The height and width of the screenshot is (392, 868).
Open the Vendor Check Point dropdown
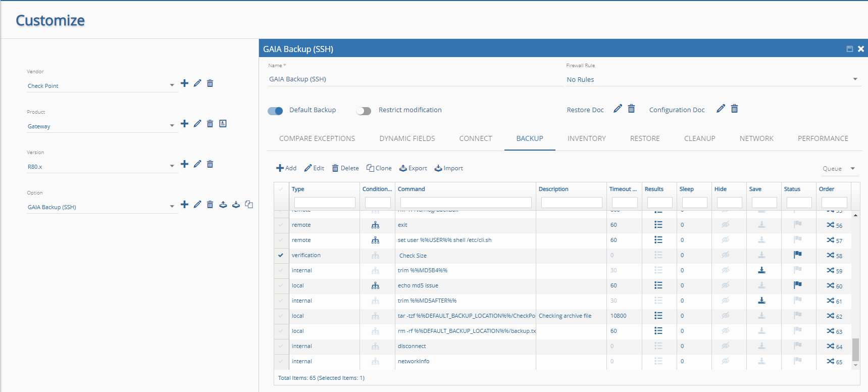pos(101,86)
